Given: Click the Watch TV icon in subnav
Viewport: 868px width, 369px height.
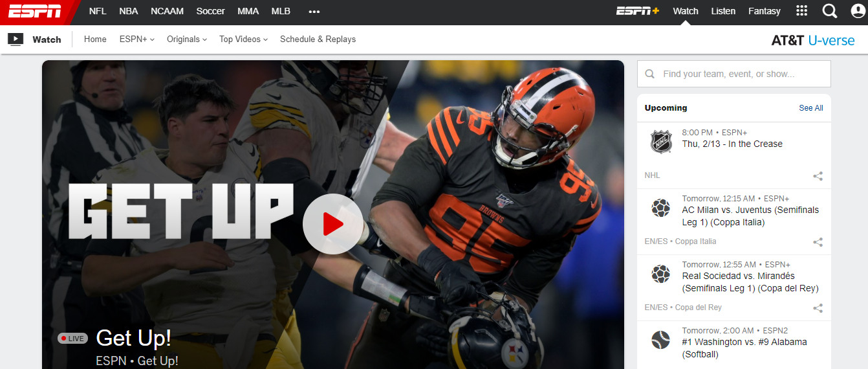Looking at the screenshot, I should point(16,39).
